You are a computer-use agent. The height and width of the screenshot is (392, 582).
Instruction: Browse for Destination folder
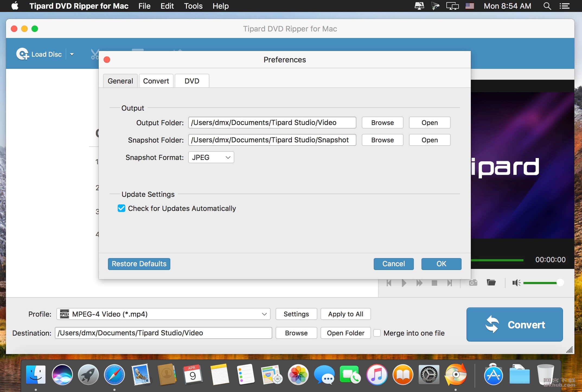(296, 333)
